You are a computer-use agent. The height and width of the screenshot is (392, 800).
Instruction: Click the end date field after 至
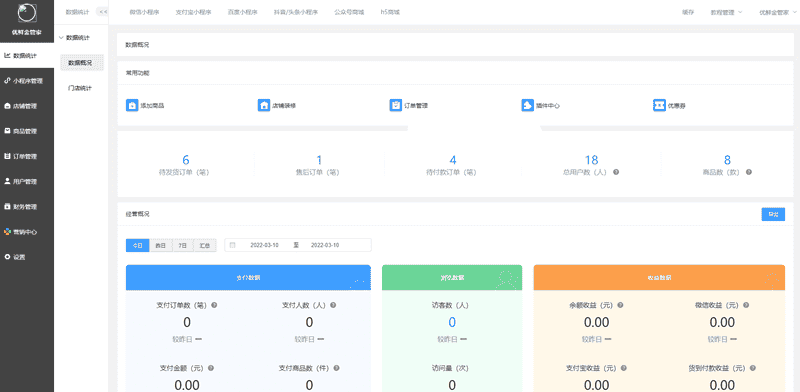[x=325, y=245]
